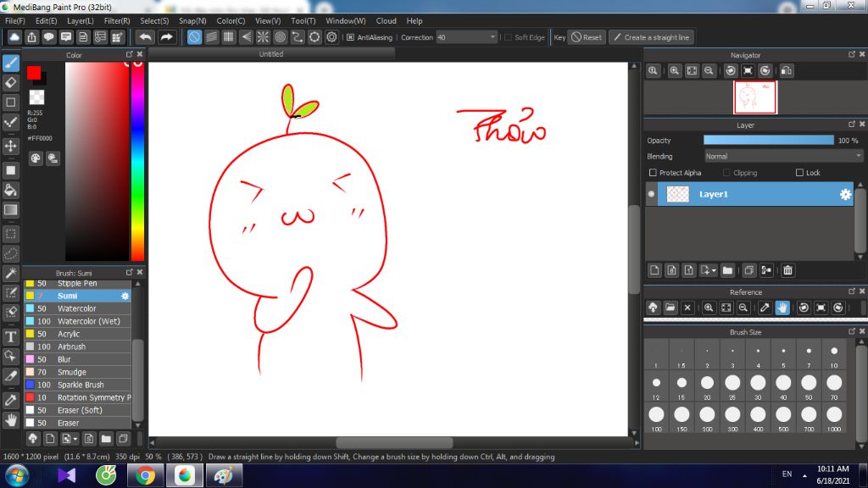Select the Watercolor (Wet) brush
The height and width of the screenshot is (488, 868).
[77, 321]
